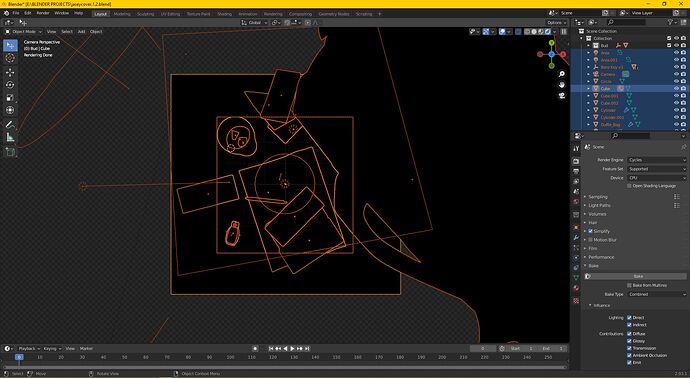Click the Blender logo menu icon
Image resolution: width=690 pixels, height=378 pixels.
point(6,13)
